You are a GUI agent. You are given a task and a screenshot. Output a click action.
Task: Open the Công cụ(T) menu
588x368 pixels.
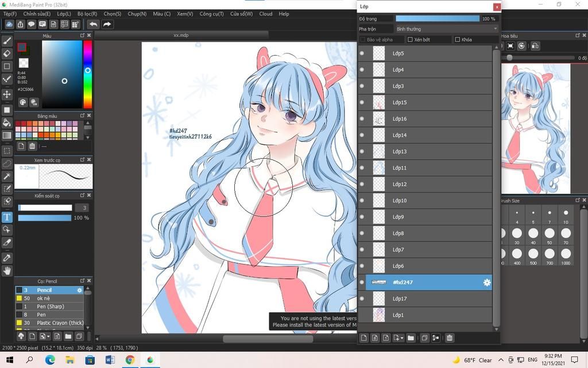click(x=211, y=14)
